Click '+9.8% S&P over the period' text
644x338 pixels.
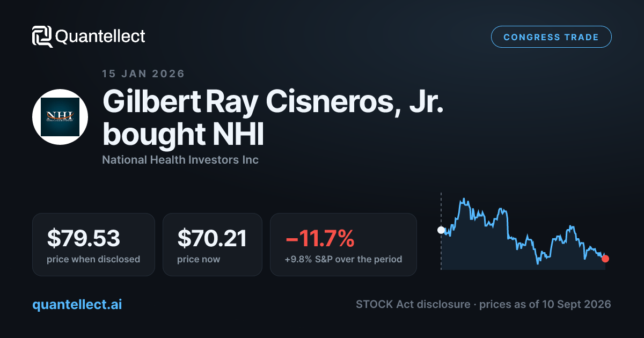click(343, 260)
